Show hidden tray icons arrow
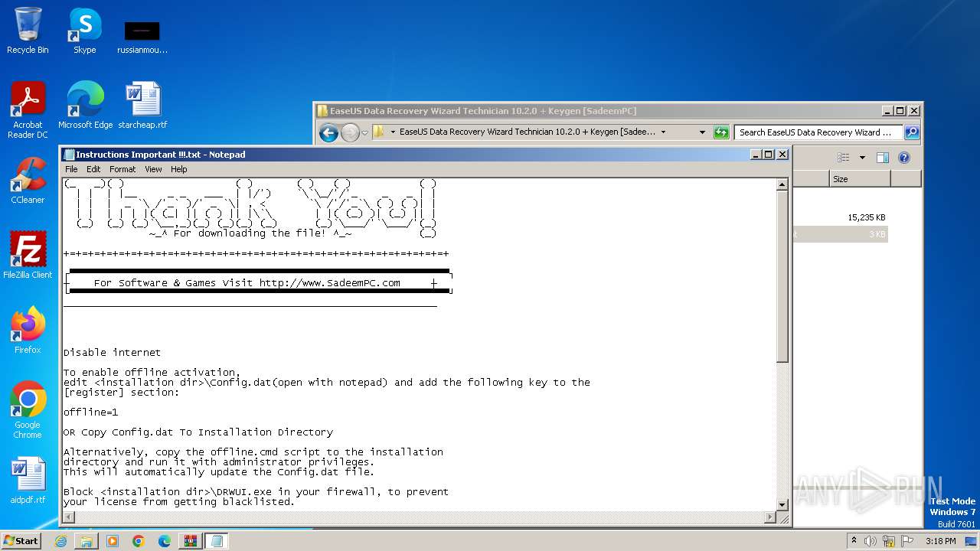 tap(854, 541)
